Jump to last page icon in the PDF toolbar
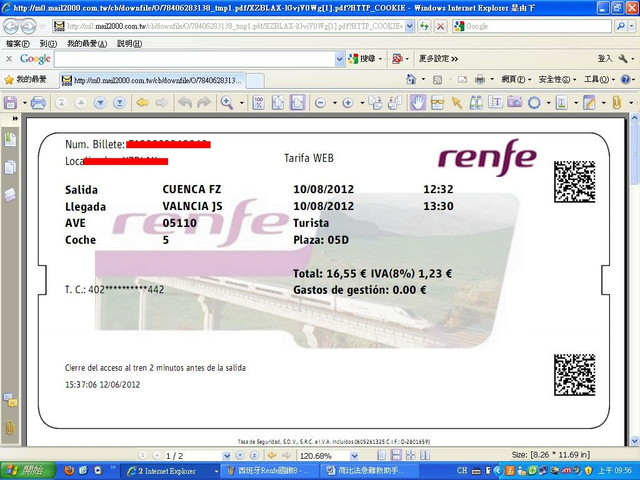Image resolution: width=640 pixels, height=480 pixels. pos(119,103)
